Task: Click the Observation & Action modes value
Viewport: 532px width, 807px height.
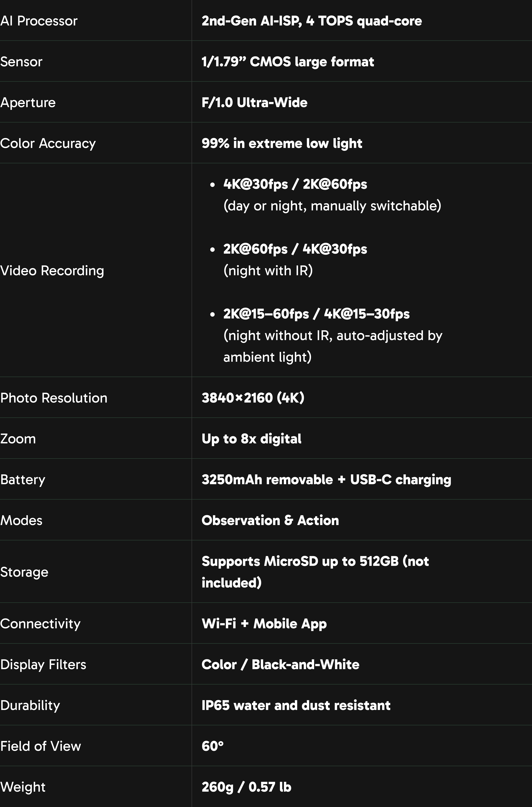Action: [x=270, y=520]
